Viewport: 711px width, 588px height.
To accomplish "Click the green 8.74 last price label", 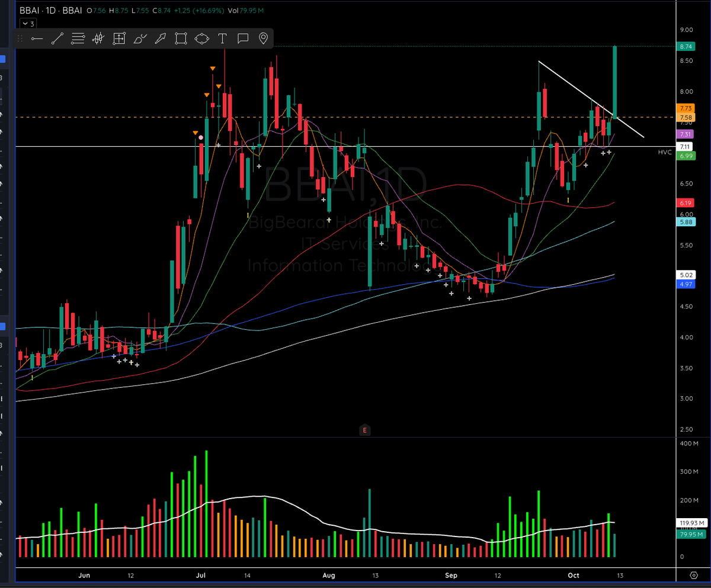I will tap(686, 46).
